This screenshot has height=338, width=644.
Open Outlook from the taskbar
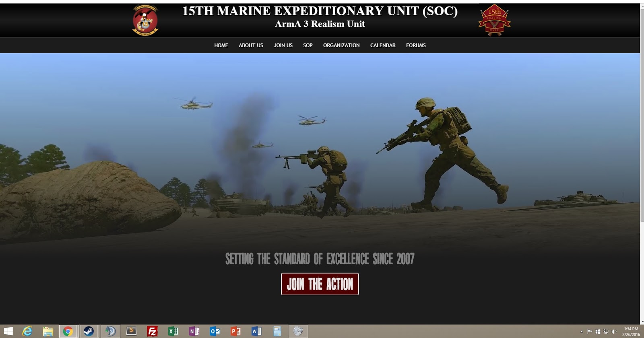[x=215, y=331]
